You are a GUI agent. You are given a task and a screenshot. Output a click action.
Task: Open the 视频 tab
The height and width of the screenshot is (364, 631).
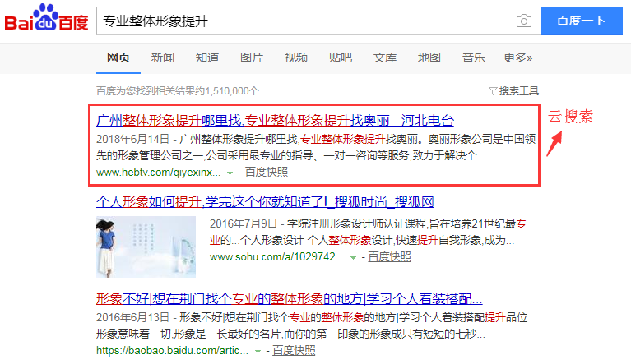[x=296, y=58]
